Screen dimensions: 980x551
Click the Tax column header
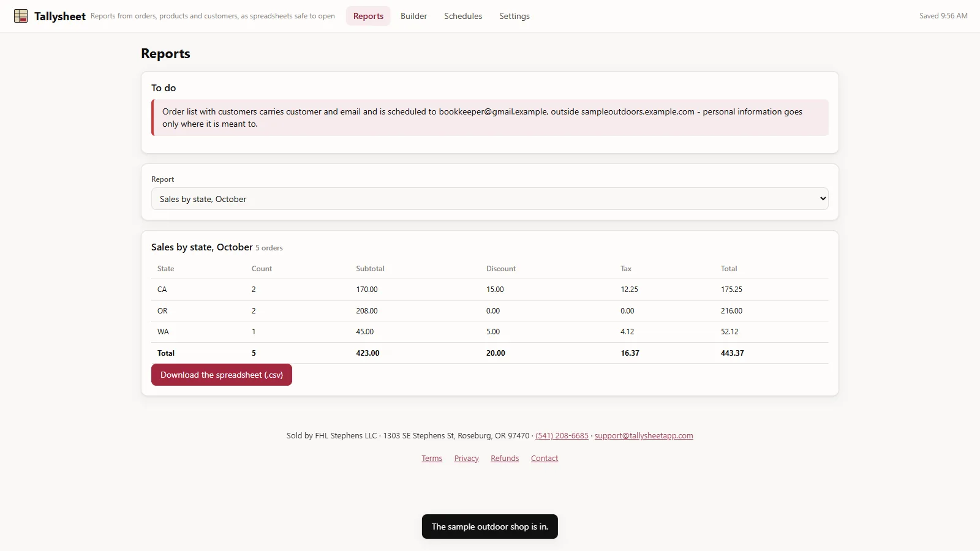(x=626, y=269)
